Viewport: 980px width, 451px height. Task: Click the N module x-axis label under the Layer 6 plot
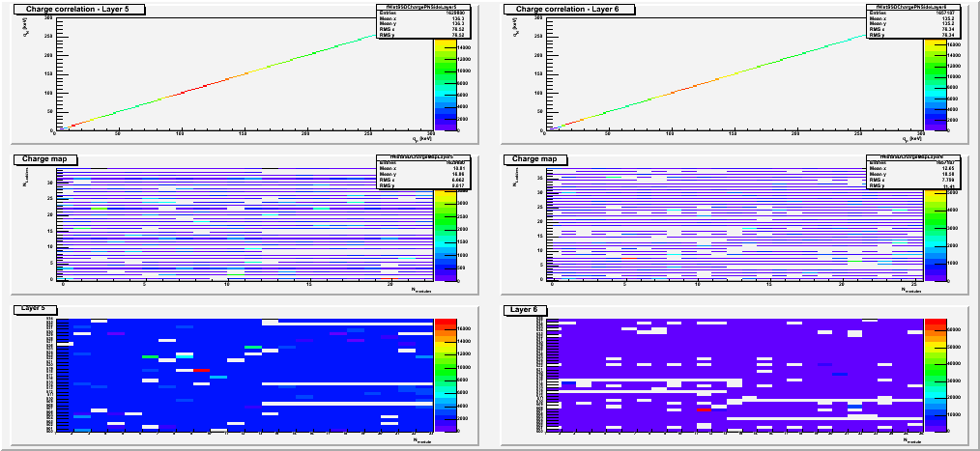point(912,441)
